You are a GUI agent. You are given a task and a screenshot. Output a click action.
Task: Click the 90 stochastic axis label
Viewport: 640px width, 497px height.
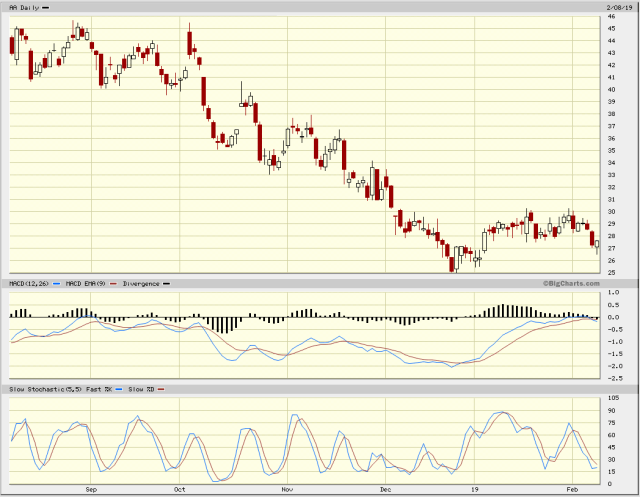[611, 410]
